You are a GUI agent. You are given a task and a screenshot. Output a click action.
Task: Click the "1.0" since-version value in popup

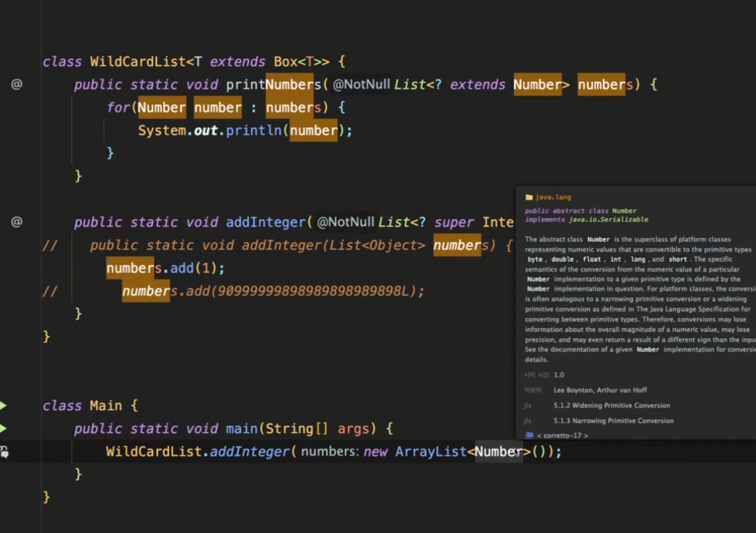tap(559, 375)
